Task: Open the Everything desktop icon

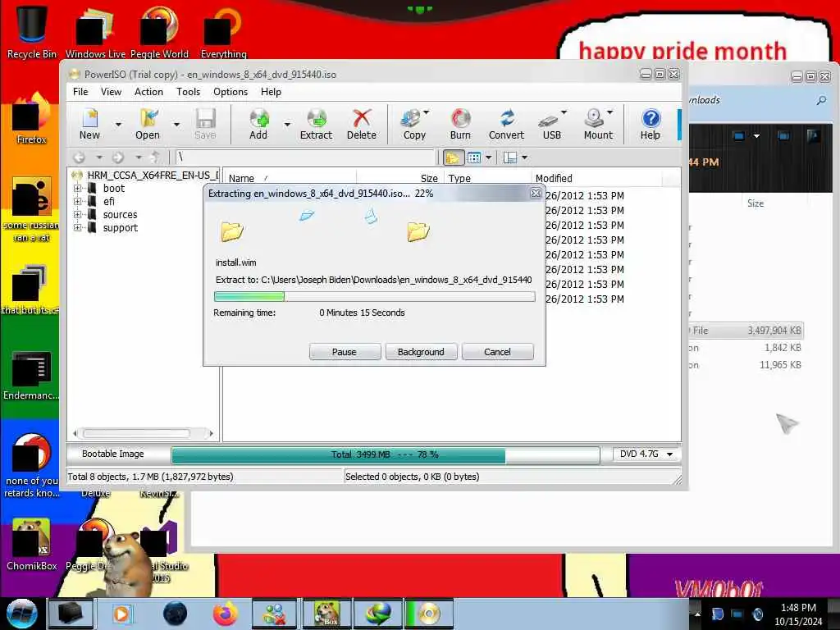Action: tap(223, 31)
